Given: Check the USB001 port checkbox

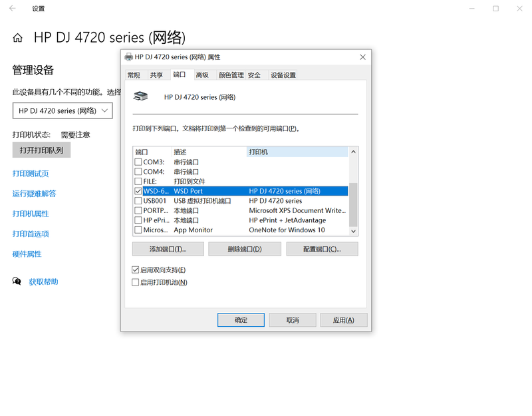Looking at the screenshot, I should [x=138, y=201].
